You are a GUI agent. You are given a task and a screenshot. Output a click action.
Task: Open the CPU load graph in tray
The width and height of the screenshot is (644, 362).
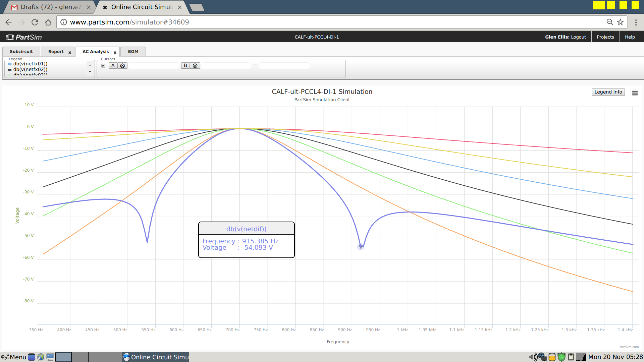[581, 357]
